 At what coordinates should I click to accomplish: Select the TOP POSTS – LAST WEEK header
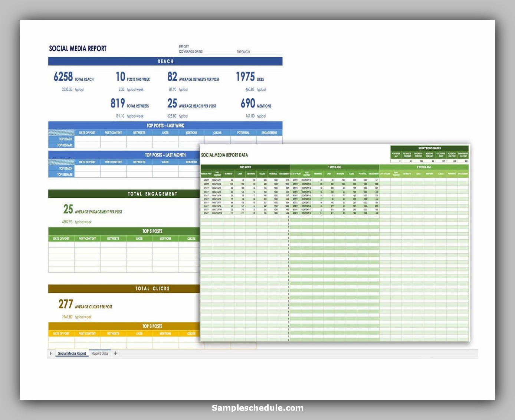click(165, 125)
